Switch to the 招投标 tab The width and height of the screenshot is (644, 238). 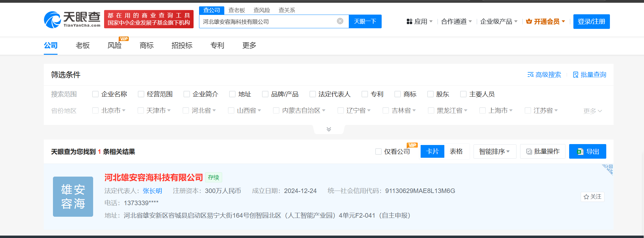click(182, 46)
